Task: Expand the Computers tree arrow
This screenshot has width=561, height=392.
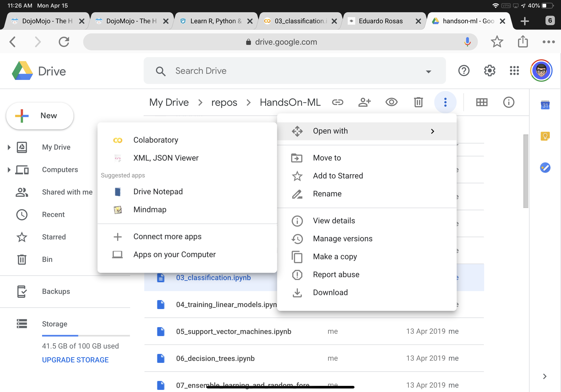Action: 9,170
